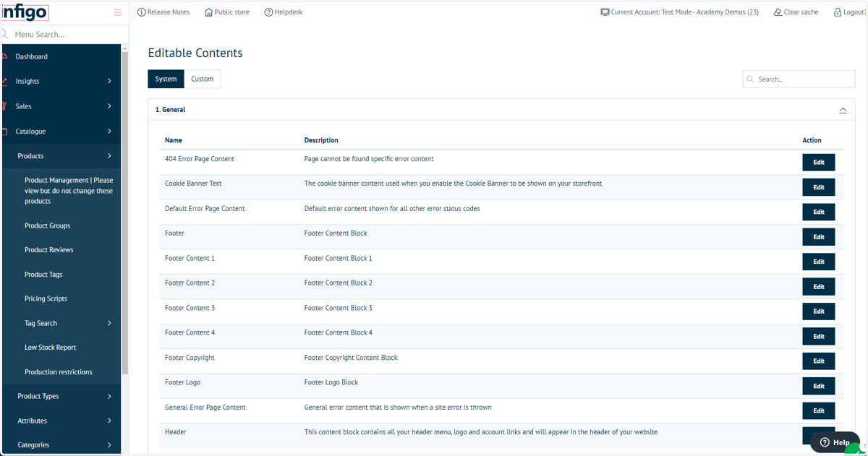Open the Help chat widget
Viewport: 868px width, 456px height.
point(835,442)
